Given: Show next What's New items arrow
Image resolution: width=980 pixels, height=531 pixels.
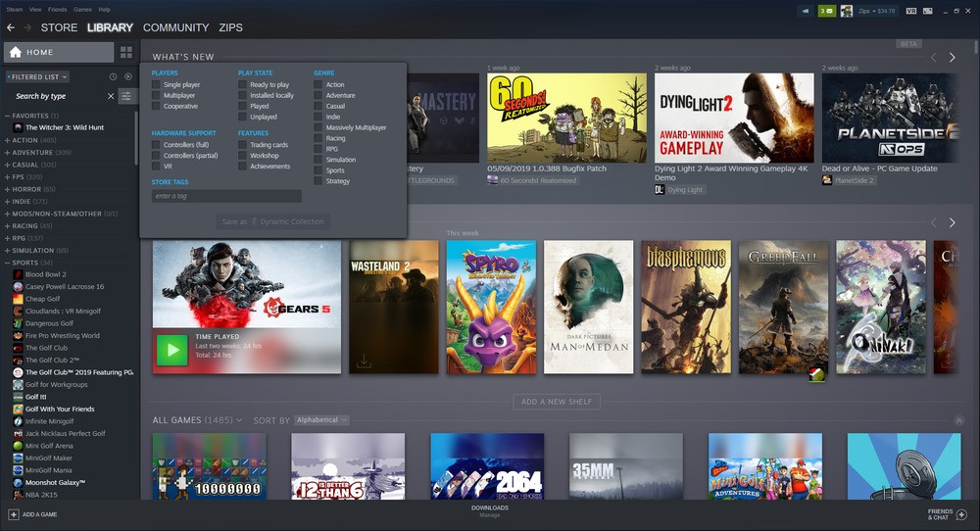Looking at the screenshot, I should [x=952, y=58].
